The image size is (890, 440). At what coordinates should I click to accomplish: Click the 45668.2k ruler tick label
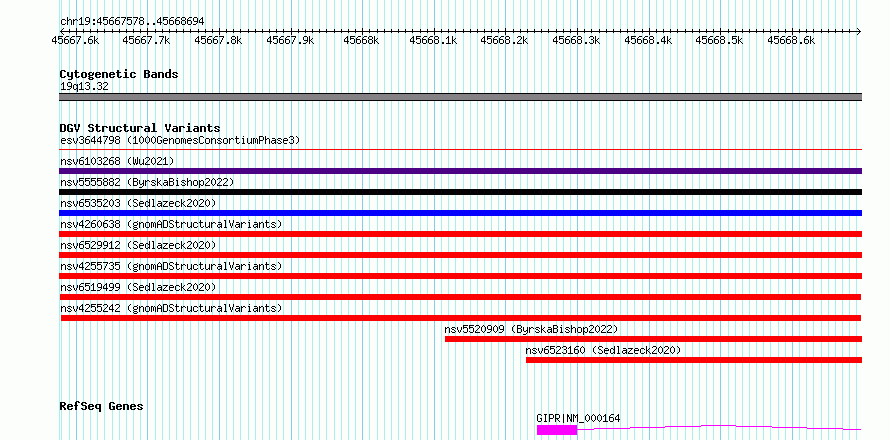tap(505, 40)
